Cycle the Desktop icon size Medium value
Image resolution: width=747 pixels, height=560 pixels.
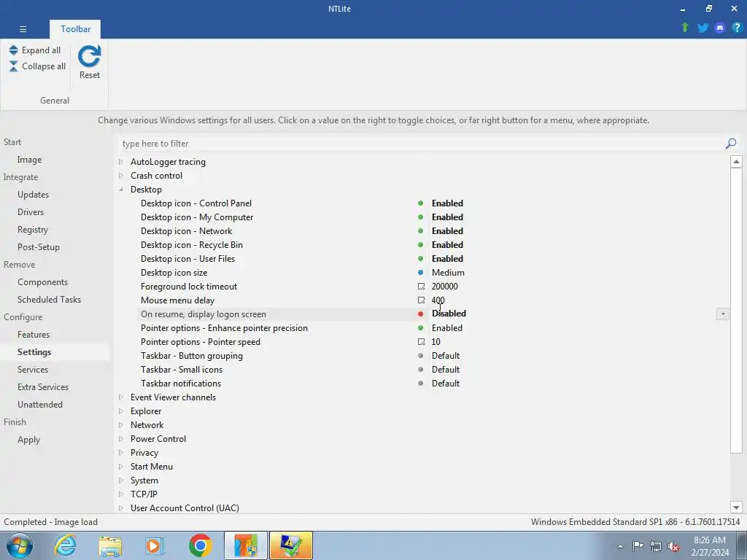(x=448, y=273)
